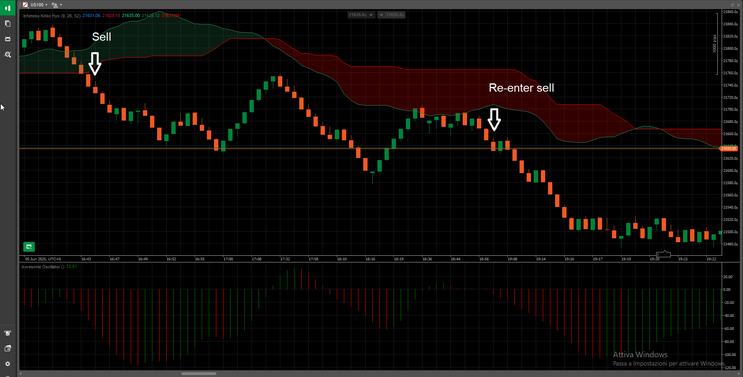The image size is (743, 377).
Task: Click the magnifier zoom icon in left sidebar
Action: (x=8, y=55)
